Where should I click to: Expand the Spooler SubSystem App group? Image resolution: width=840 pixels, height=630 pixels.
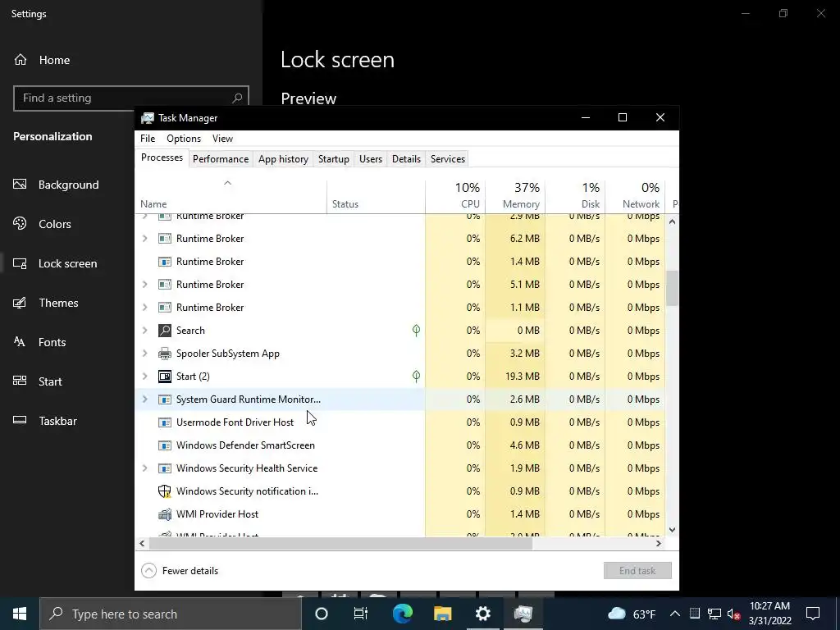[144, 354]
